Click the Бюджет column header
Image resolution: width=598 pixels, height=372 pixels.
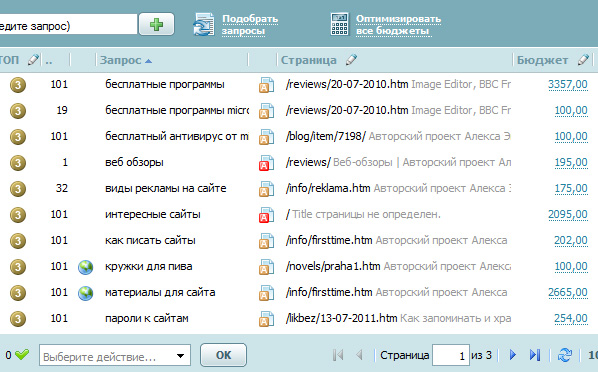pyautogui.click(x=542, y=60)
